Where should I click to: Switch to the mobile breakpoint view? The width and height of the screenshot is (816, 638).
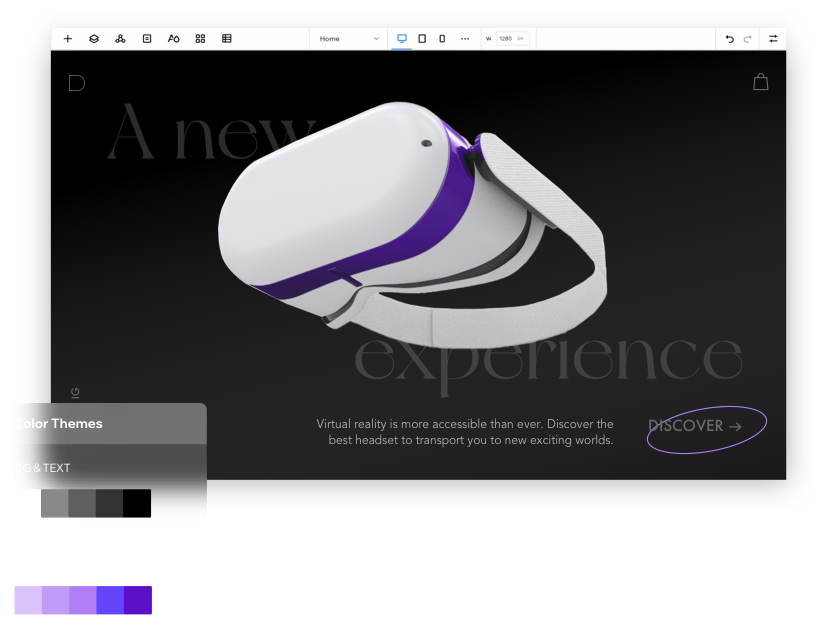pyautogui.click(x=442, y=39)
